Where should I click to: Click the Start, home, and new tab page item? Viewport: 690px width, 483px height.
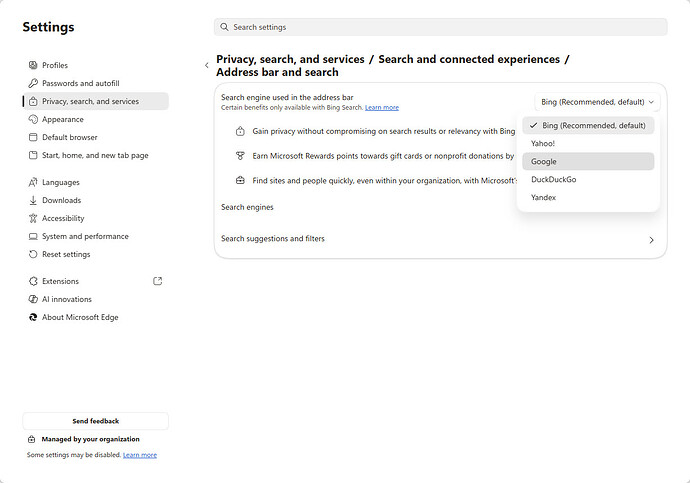[x=95, y=155]
